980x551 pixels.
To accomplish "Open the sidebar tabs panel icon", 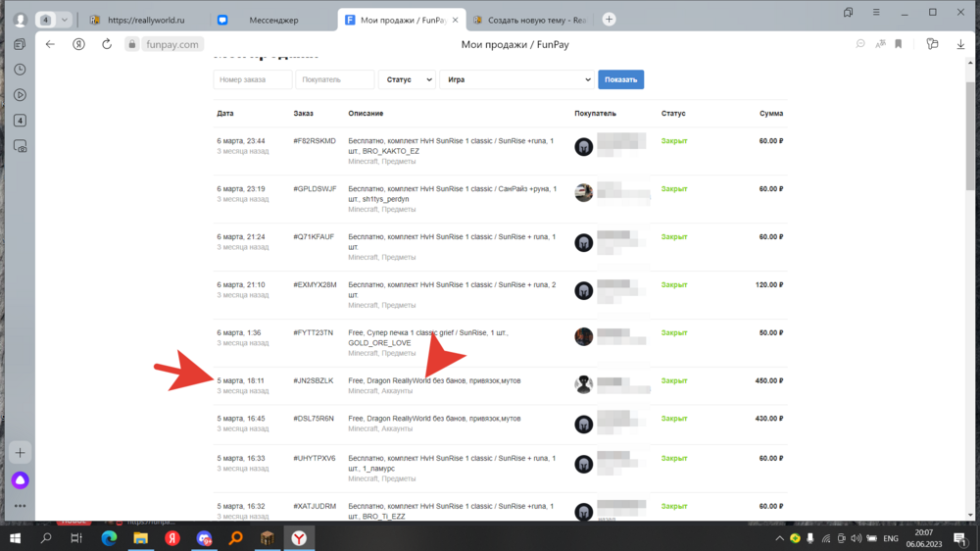I will 20,44.
